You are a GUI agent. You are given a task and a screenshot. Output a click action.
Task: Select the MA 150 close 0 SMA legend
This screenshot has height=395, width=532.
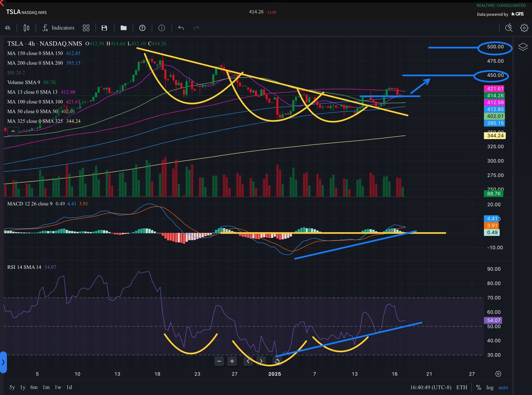pos(44,53)
